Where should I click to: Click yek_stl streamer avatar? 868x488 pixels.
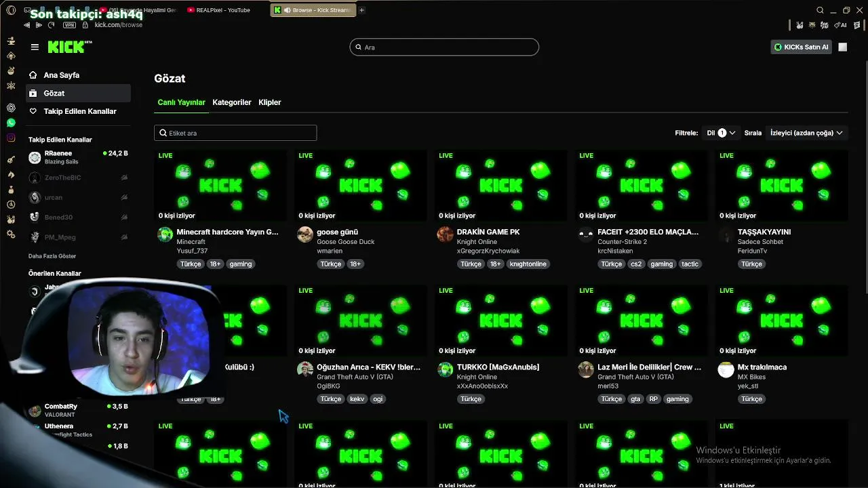tap(726, 369)
